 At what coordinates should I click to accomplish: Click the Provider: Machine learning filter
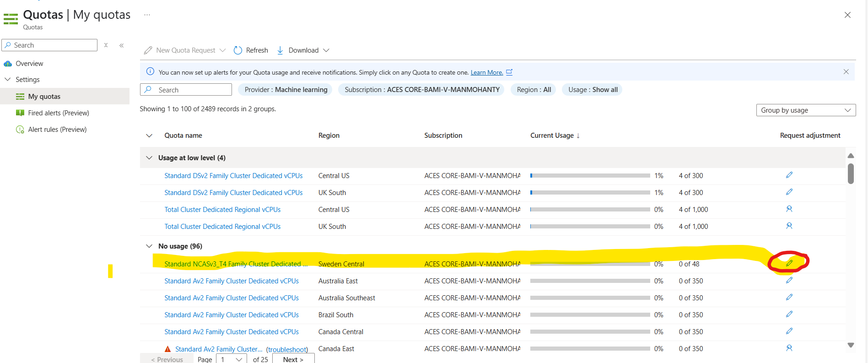coord(286,90)
